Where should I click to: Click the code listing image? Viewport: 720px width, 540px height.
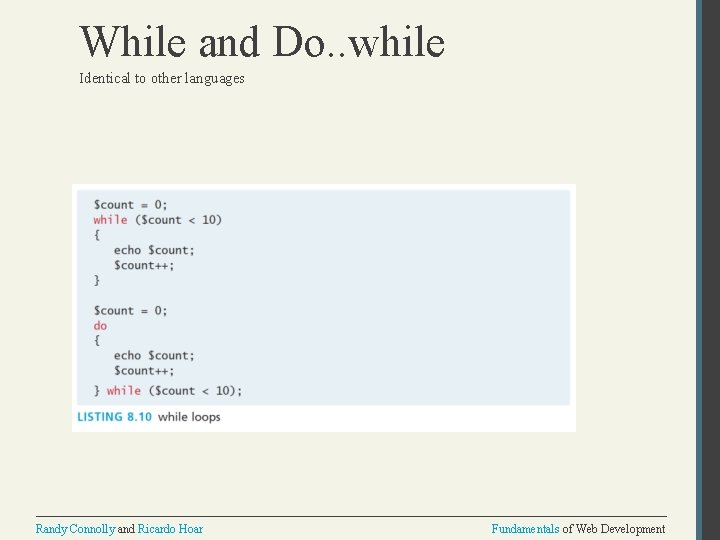tap(324, 308)
